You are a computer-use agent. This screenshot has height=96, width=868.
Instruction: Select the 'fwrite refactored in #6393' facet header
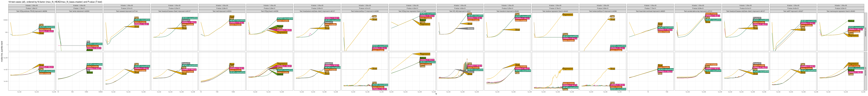pos(80,11)
